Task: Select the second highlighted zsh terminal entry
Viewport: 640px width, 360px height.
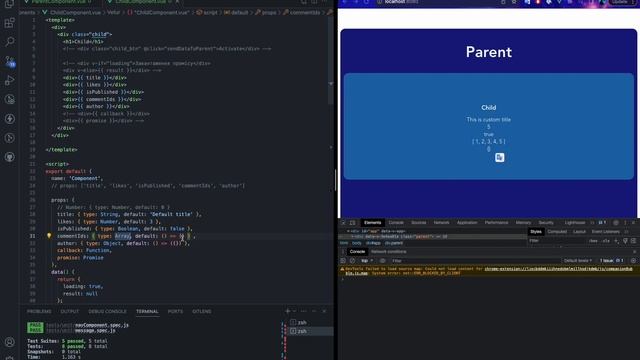Action: tap(311, 331)
